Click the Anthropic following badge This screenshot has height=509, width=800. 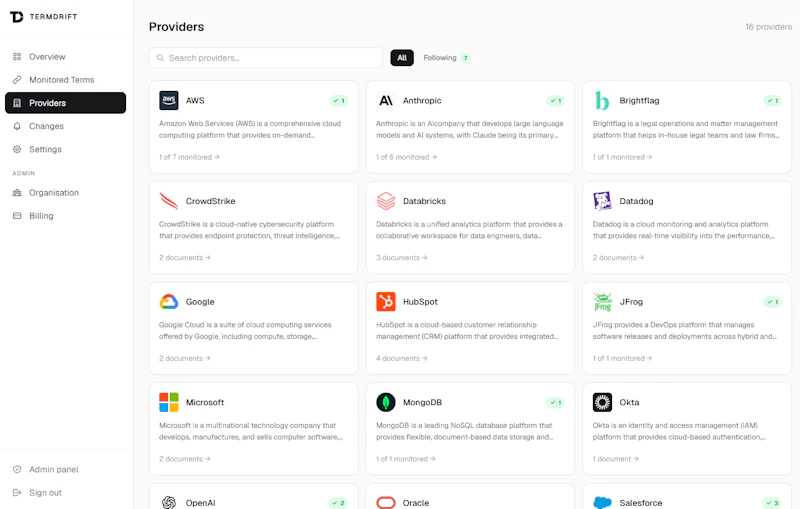tap(555, 101)
